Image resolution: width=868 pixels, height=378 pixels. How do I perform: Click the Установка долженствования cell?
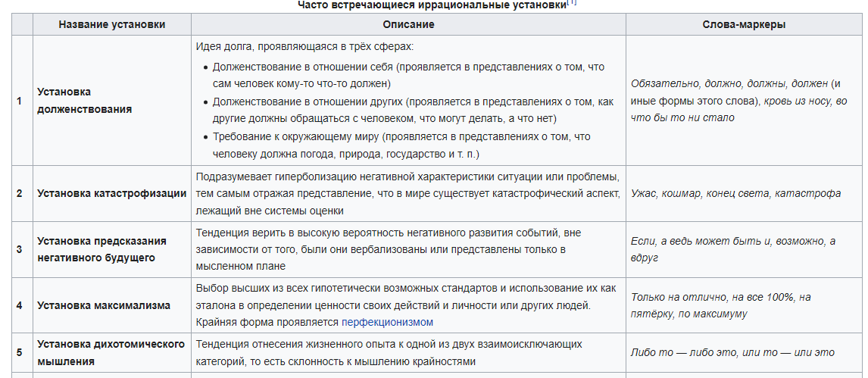point(85,100)
